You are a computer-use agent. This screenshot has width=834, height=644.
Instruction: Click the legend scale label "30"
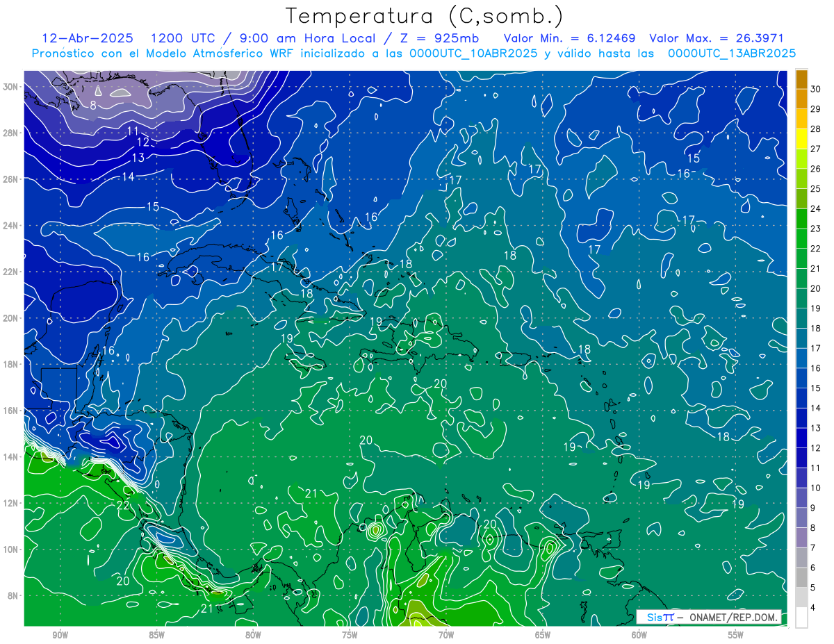tap(816, 89)
